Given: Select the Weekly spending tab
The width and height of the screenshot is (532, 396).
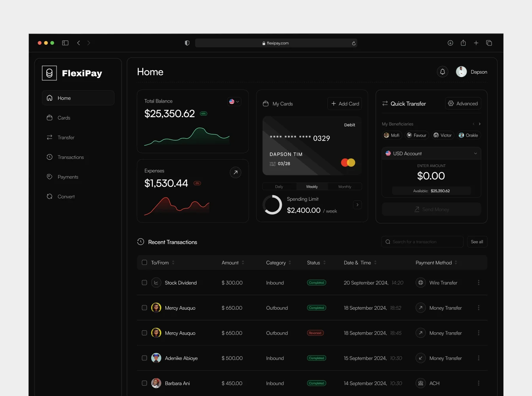Looking at the screenshot, I should 312,187.
